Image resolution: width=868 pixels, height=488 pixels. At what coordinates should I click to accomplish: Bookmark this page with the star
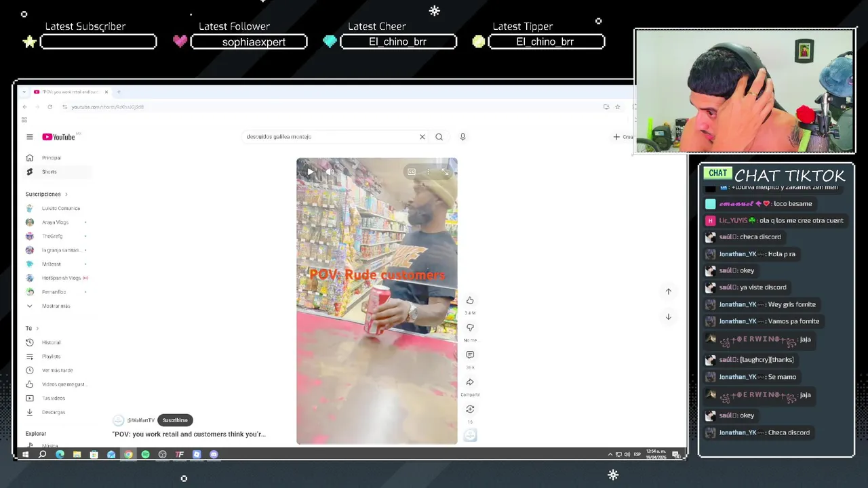617,107
